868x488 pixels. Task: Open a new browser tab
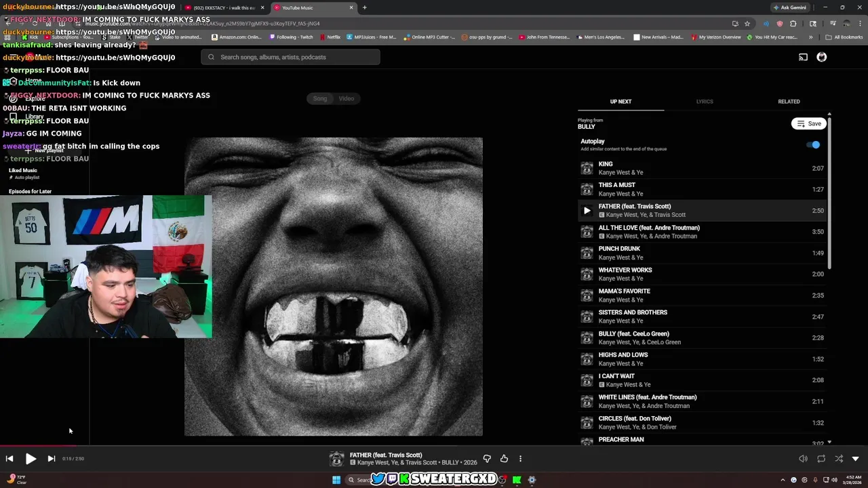click(364, 7)
